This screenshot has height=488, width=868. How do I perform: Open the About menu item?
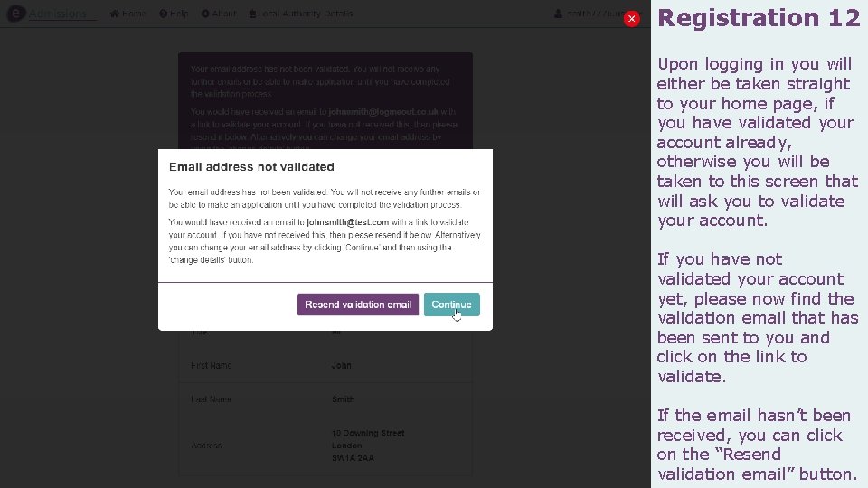[x=219, y=14]
